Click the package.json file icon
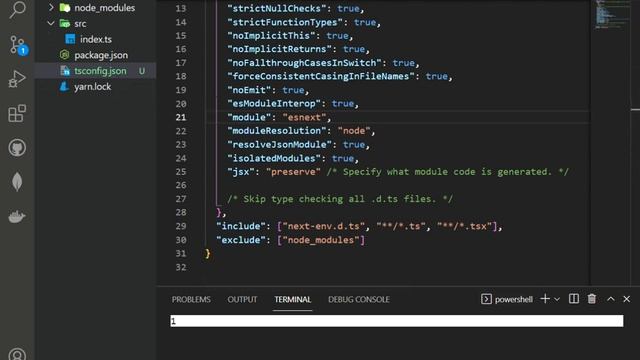Image resolution: width=640 pixels, height=360 pixels. pos(64,55)
